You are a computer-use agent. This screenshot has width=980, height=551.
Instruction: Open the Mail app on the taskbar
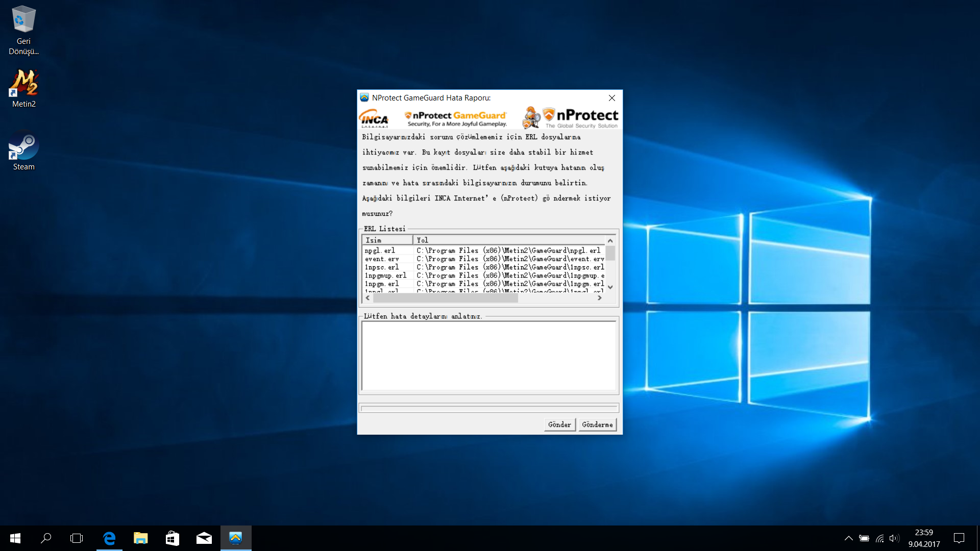click(x=204, y=538)
